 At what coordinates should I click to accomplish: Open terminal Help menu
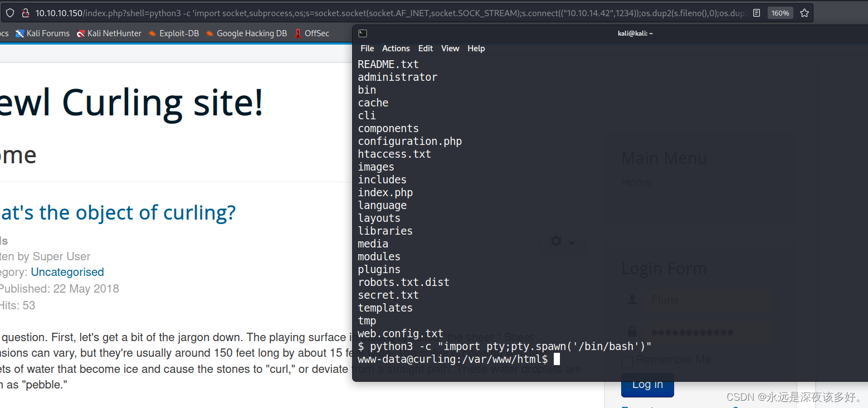click(476, 48)
